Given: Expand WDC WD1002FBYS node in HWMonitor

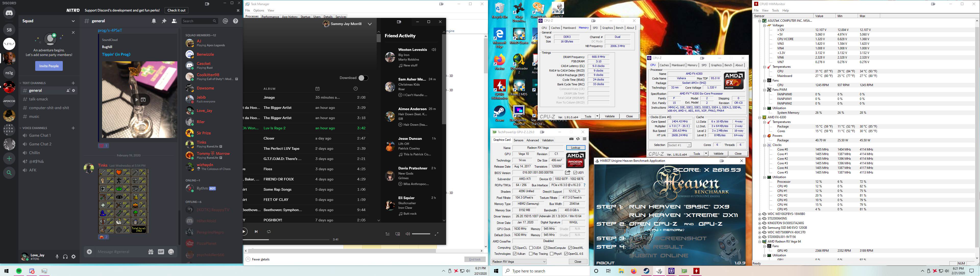Looking at the screenshot, I should point(760,214).
